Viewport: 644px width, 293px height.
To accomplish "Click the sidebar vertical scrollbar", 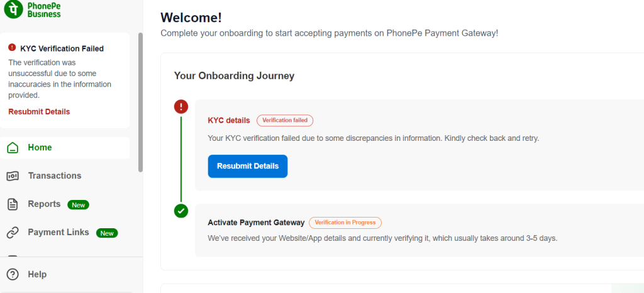I will tap(140, 101).
